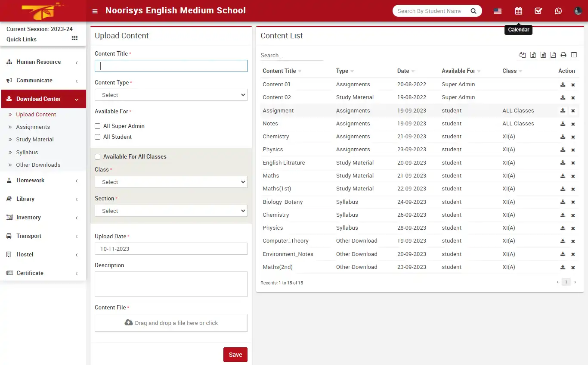588x365 pixels.
Task: Download the Chemistry assignment file
Action: (x=563, y=137)
